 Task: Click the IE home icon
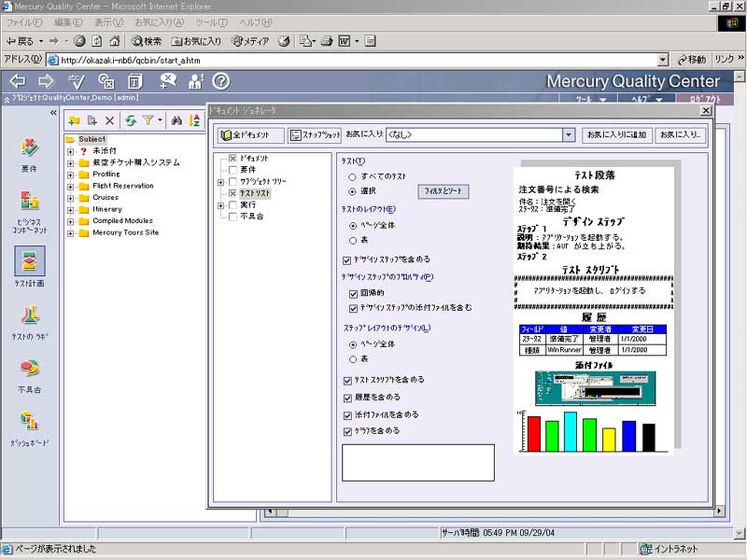pyautogui.click(x=114, y=41)
